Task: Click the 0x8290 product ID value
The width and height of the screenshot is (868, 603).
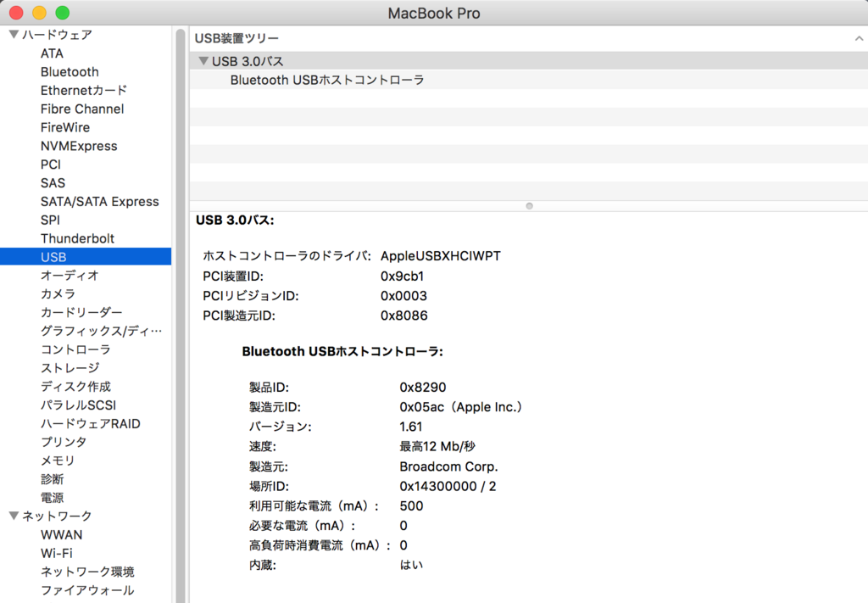Action: click(x=423, y=388)
